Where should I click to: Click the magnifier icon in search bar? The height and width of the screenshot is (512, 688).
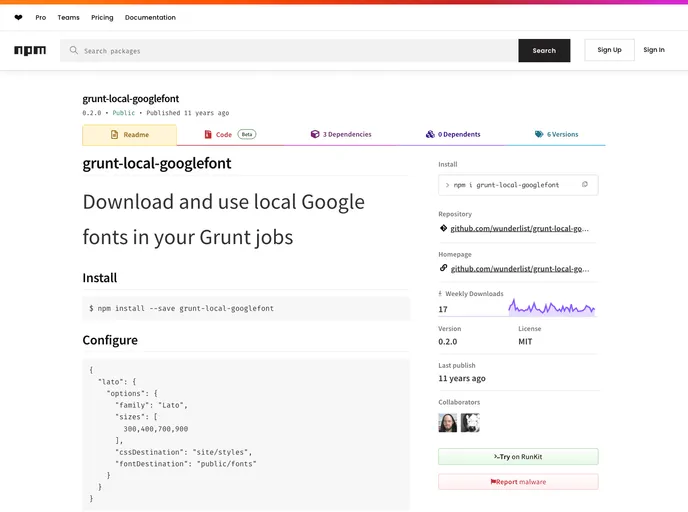[x=74, y=50]
